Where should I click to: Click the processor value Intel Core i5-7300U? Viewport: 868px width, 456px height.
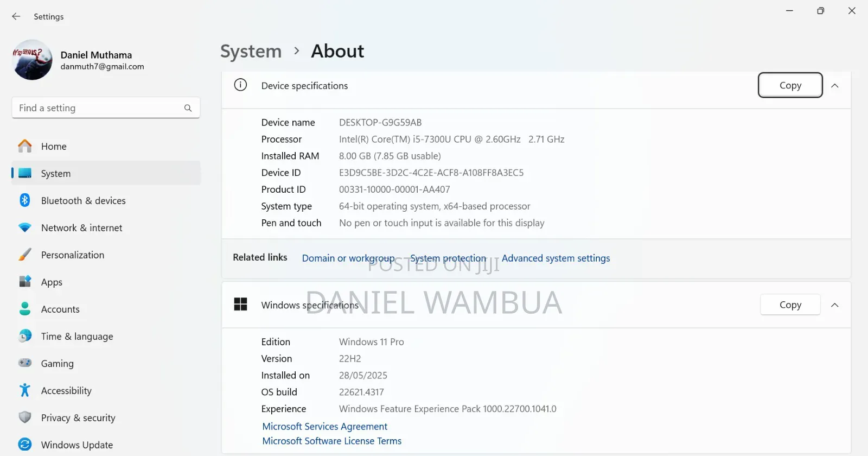[x=452, y=140]
